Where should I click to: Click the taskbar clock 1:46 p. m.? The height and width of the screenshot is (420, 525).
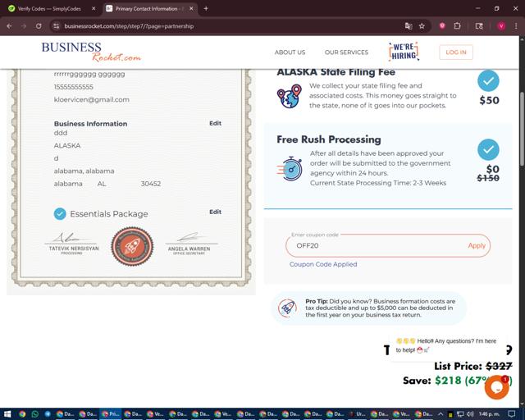(489, 414)
